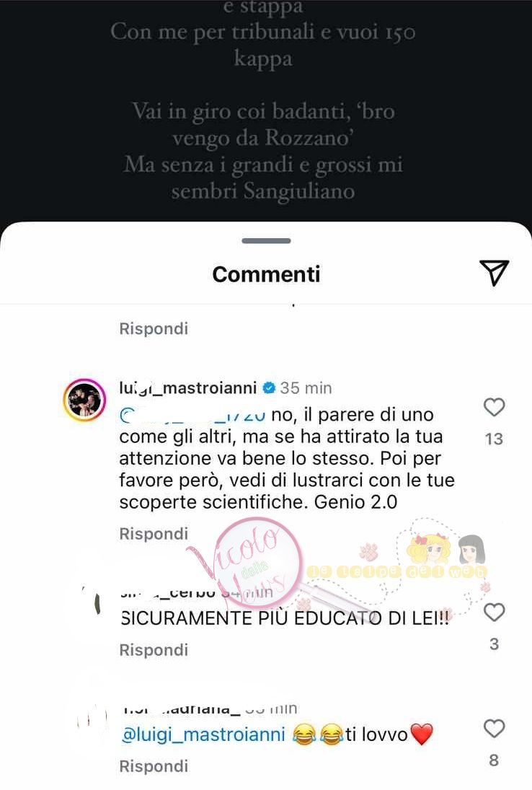Like the 'ti lovvo' comment
The height and width of the screenshot is (790, 532).
[x=494, y=729]
